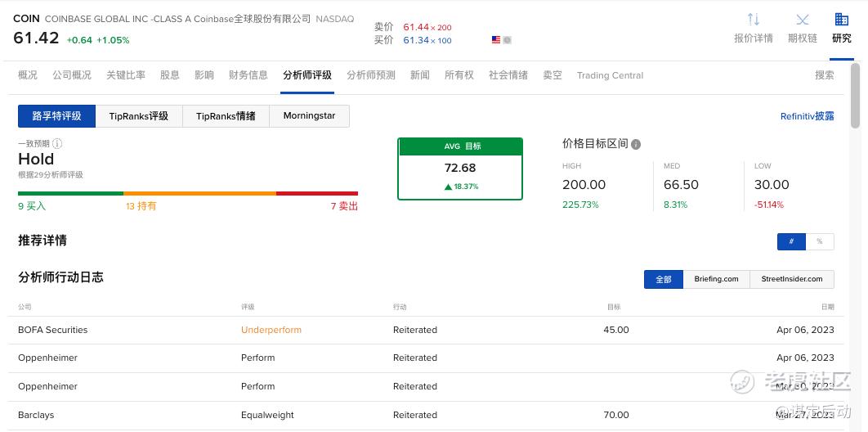Viewport: 868px width, 432px height.
Task: Click the Barclays row name
Action: pos(36,416)
